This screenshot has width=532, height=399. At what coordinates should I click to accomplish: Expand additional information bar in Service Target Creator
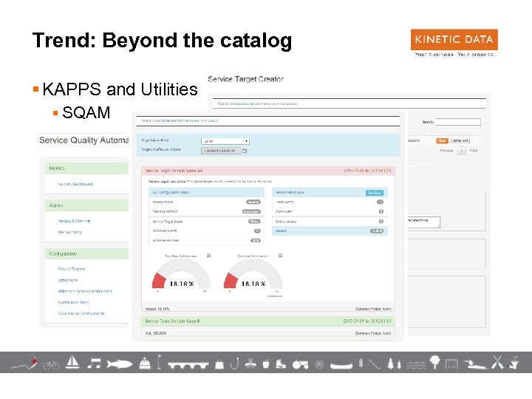coord(349,103)
